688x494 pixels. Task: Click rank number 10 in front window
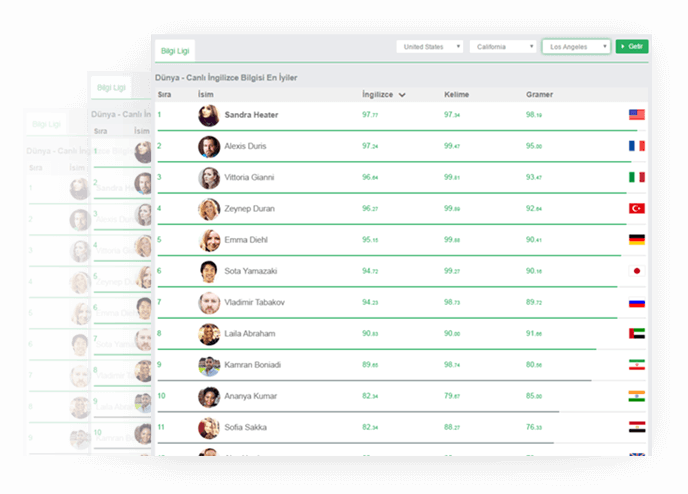[x=161, y=396]
